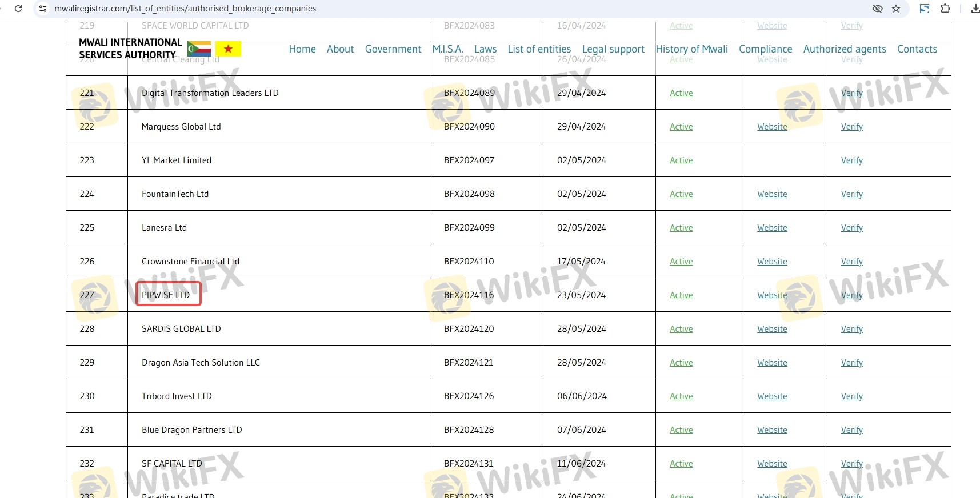Select the PIPWISE LTD company name
The height and width of the screenshot is (498, 980).
click(166, 295)
